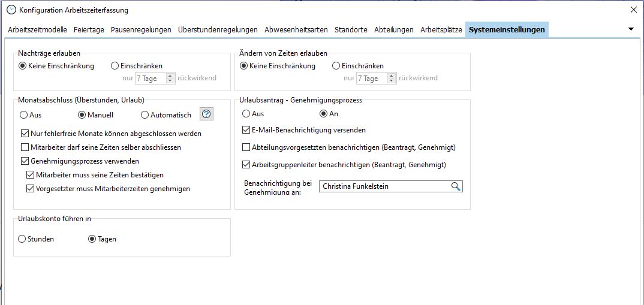Click the Christina Funkelstein input field
Image resolution: width=644 pixels, height=305 pixels.
click(384, 186)
